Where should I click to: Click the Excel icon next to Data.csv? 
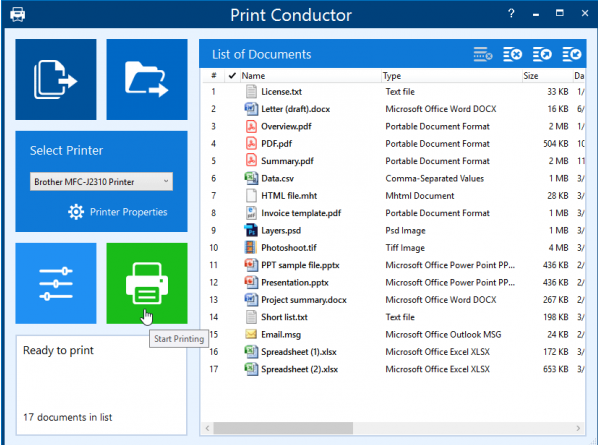click(251, 178)
